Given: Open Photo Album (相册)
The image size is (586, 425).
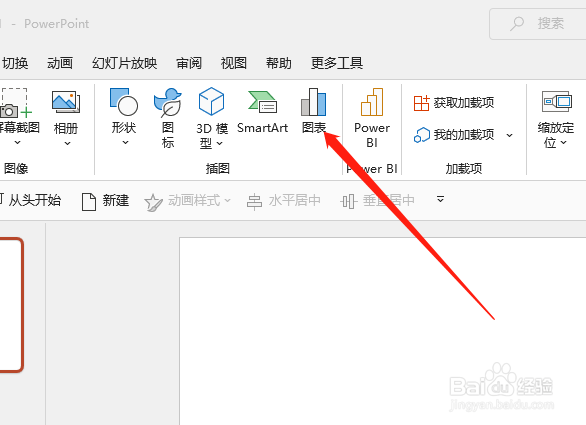Looking at the screenshot, I should (66, 117).
